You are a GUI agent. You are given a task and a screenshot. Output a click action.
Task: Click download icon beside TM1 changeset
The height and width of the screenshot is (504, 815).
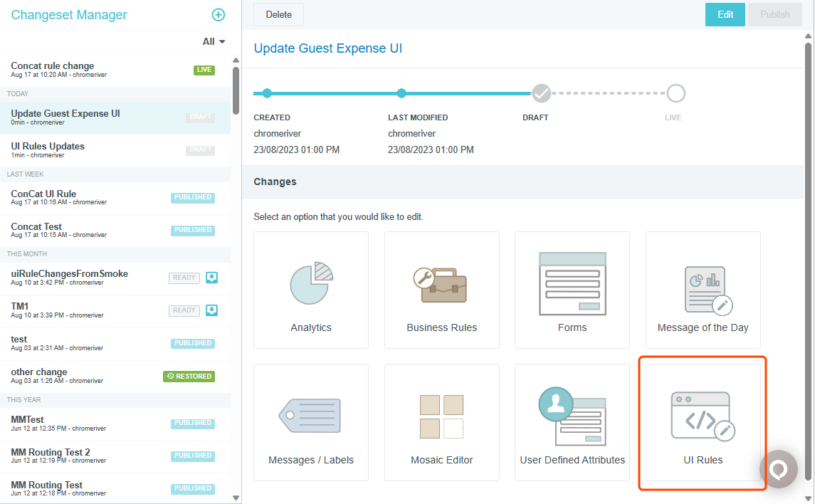click(211, 310)
